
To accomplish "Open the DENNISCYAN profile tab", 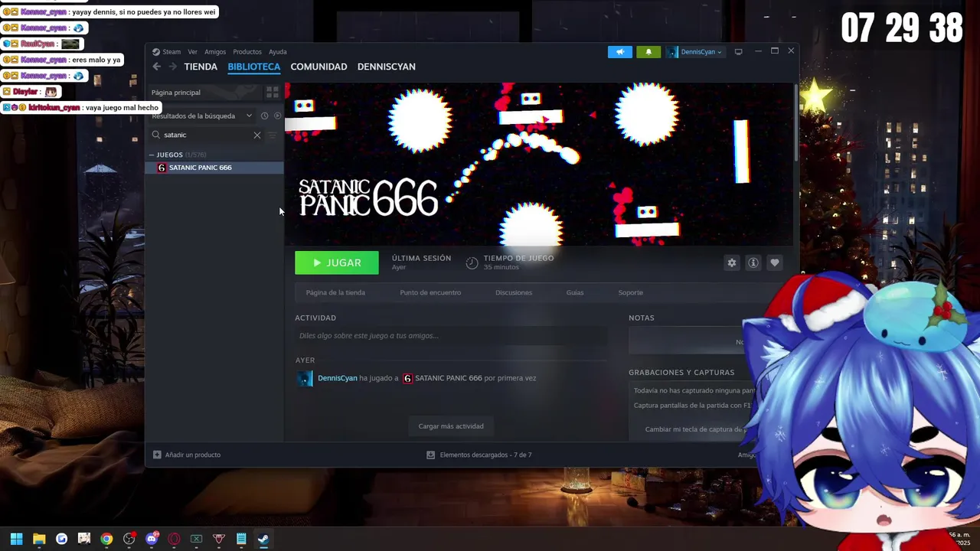I will point(387,67).
